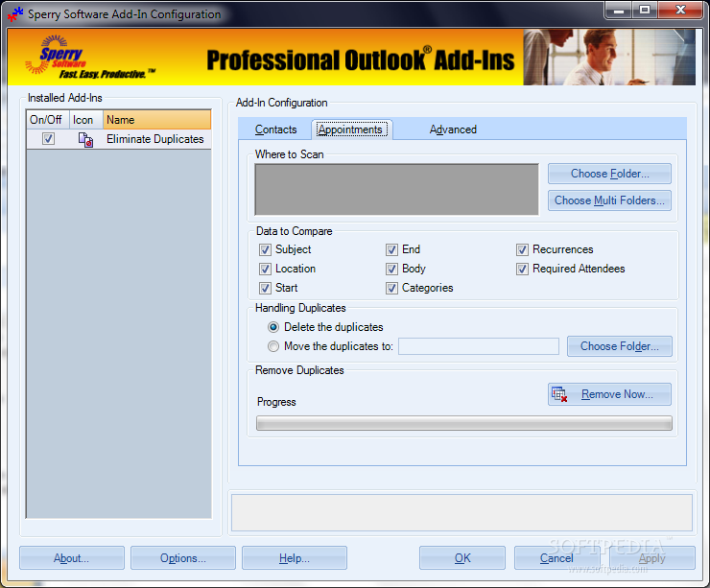Sort by the On/Off column header
The height and width of the screenshot is (588, 710).
click(48, 120)
